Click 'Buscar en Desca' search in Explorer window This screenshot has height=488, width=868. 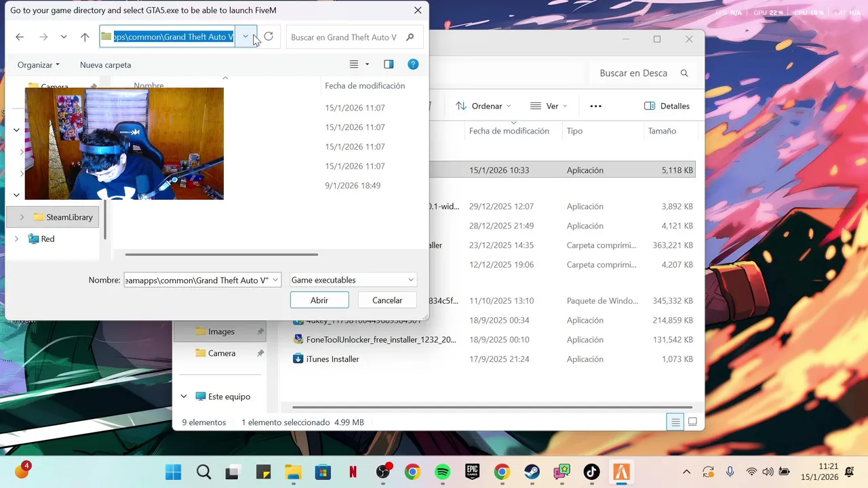[x=643, y=73]
